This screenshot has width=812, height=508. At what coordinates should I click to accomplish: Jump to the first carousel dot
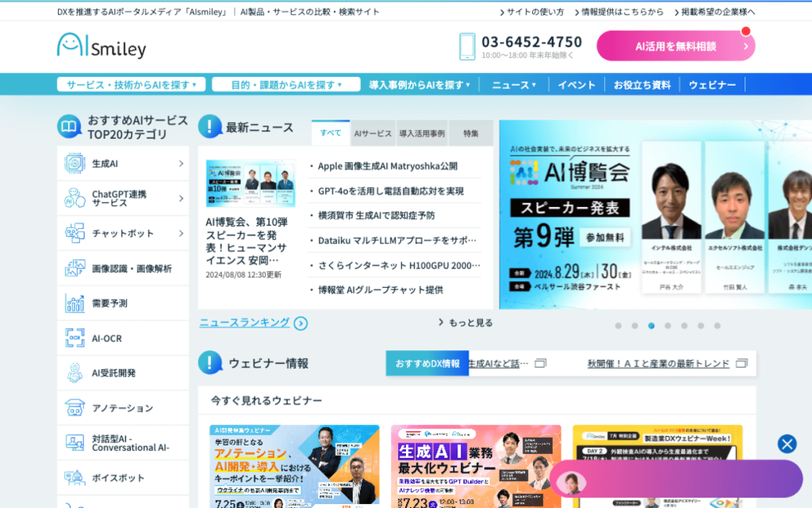(x=618, y=326)
